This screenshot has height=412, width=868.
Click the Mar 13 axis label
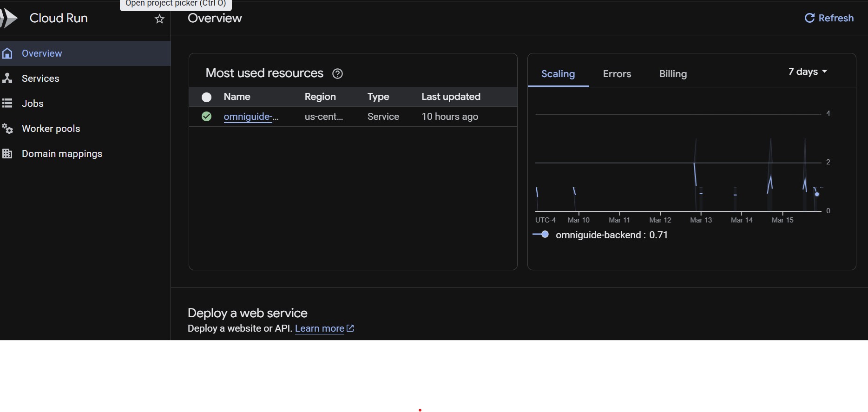[701, 220]
